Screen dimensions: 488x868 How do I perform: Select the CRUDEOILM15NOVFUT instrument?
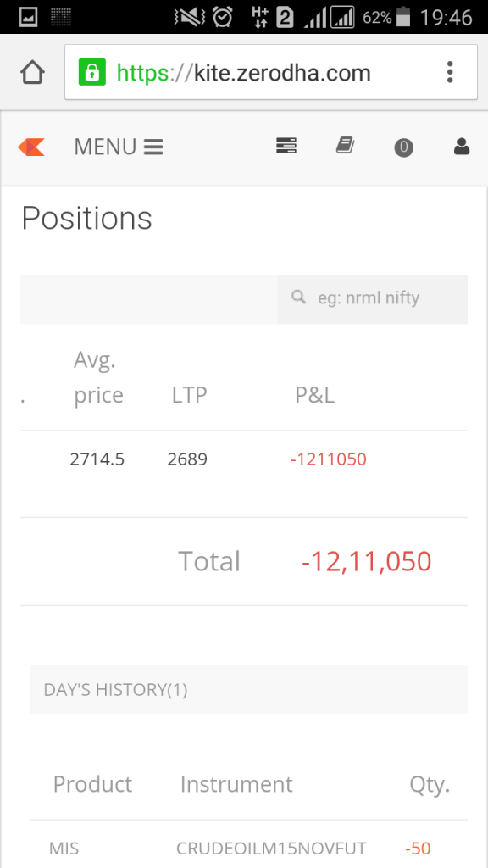(x=270, y=848)
